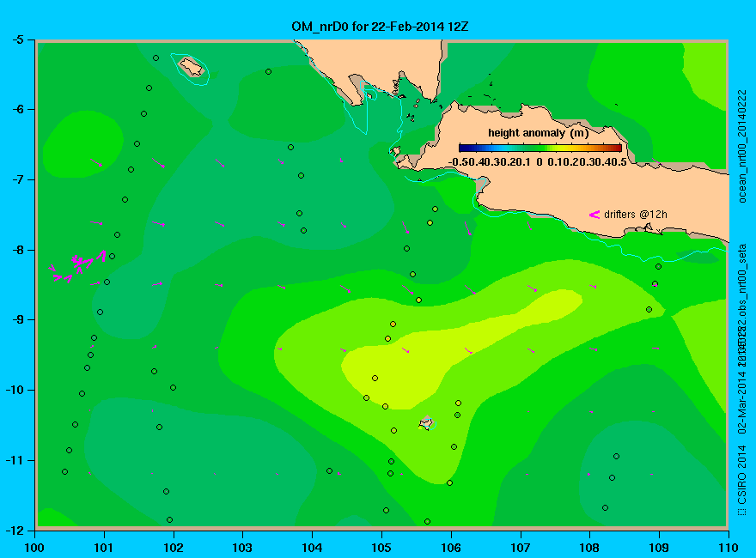The height and width of the screenshot is (558, 756).
Task: Click the cluster of bold magenta drifter arrows
Action: (77, 266)
